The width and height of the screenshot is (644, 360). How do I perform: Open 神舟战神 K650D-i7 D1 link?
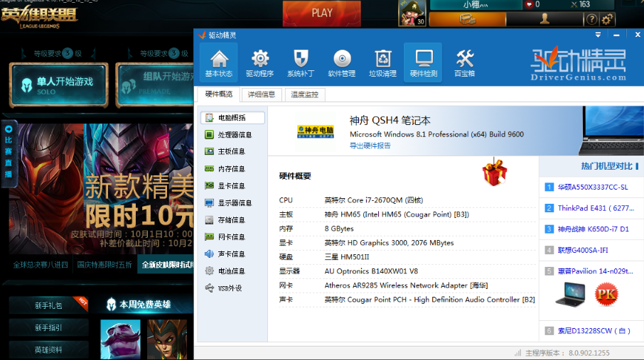(593, 229)
